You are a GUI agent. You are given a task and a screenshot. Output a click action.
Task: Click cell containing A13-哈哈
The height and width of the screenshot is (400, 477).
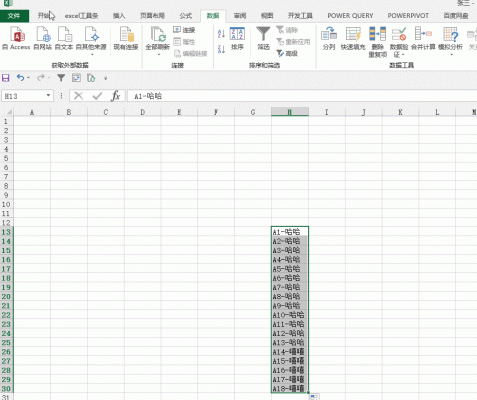coord(290,342)
